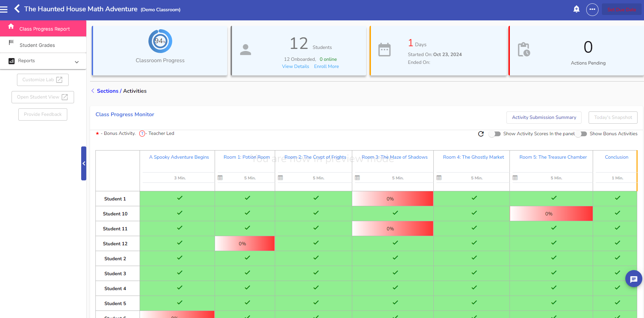Open the hamburger navigation menu

coord(4,9)
